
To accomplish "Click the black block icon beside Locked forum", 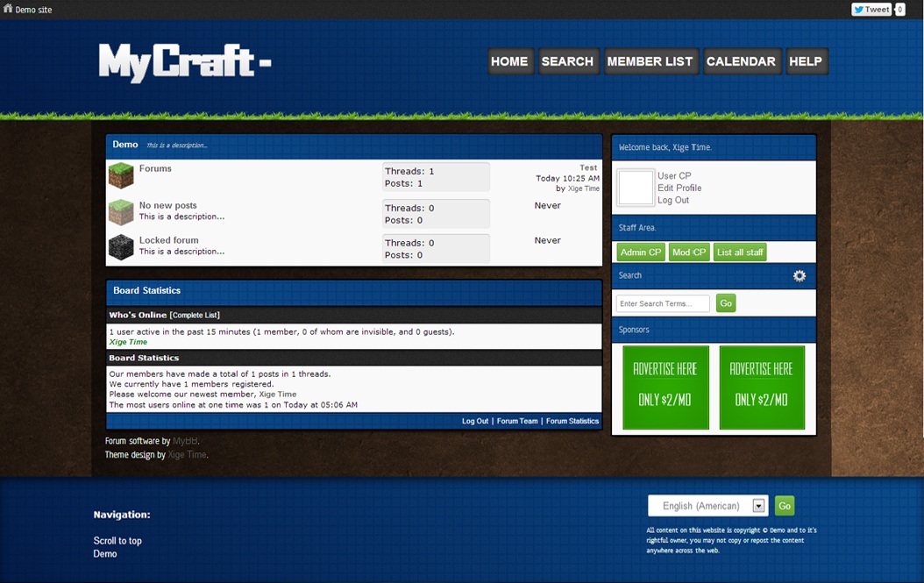I will [x=121, y=247].
